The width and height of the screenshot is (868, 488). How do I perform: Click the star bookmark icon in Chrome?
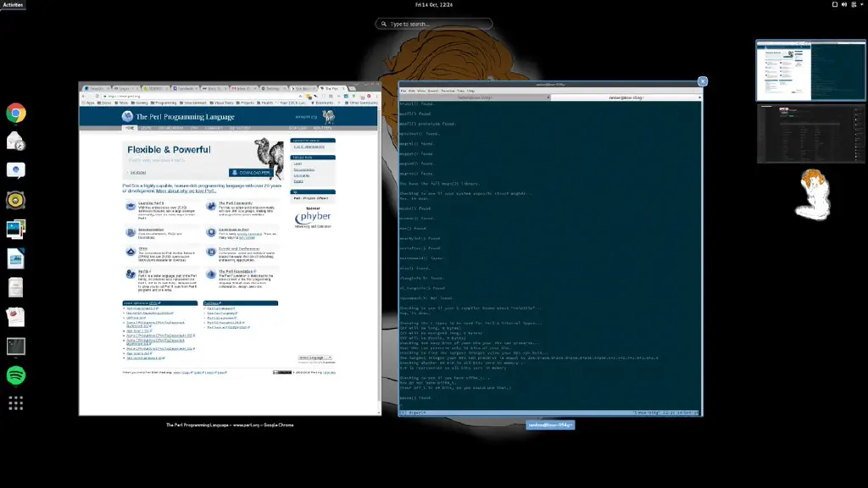click(x=301, y=96)
